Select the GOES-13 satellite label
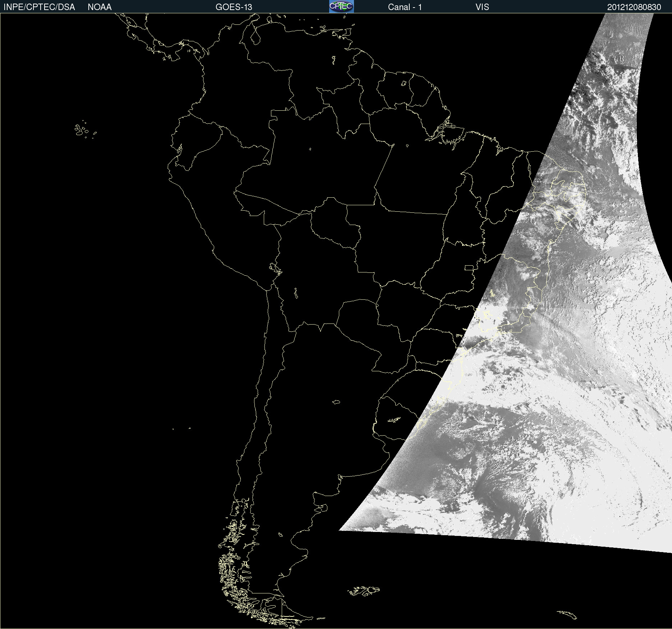Image resolution: width=672 pixels, height=629 pixels. [x=234, y=7]
